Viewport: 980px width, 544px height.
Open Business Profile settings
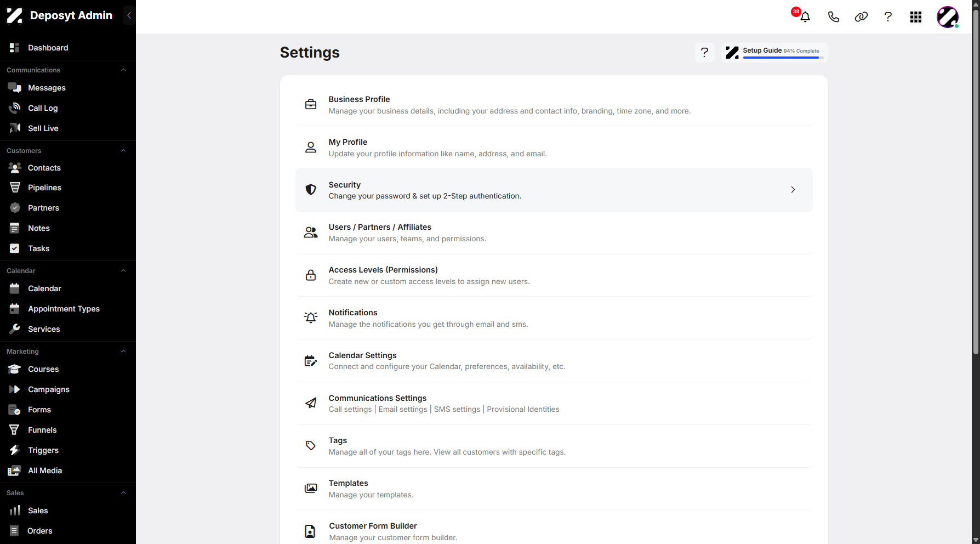point(554,105)
